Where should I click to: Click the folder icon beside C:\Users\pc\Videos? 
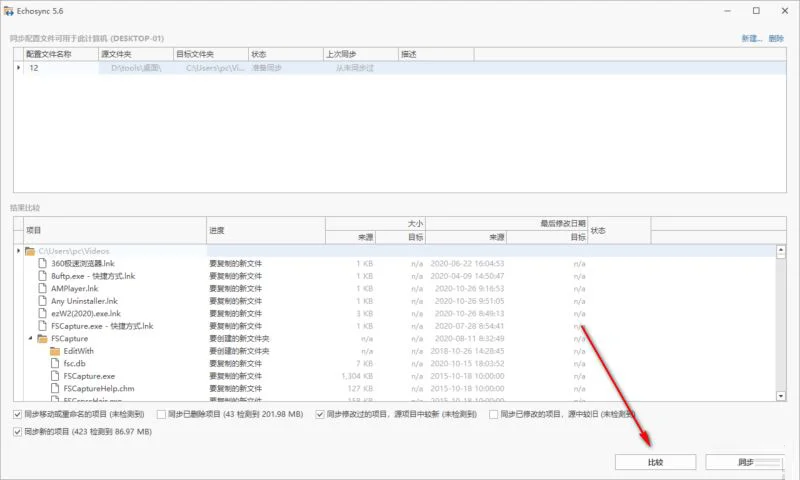tap(30, 251)
